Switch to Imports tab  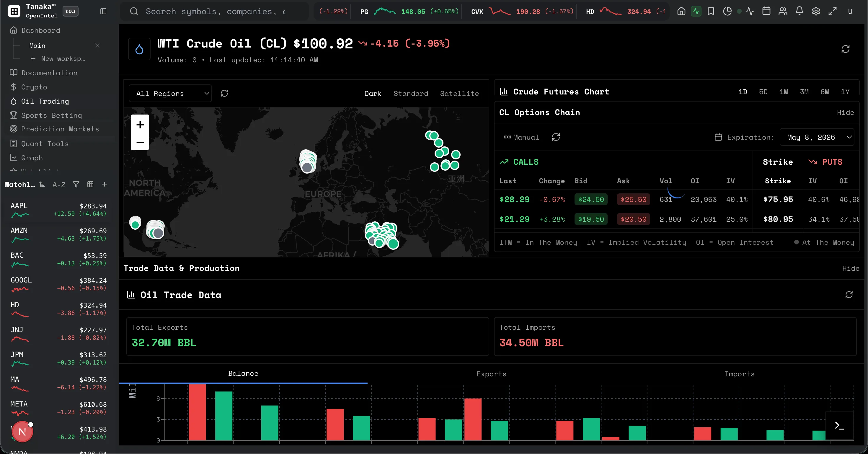[x=740, y=374]
